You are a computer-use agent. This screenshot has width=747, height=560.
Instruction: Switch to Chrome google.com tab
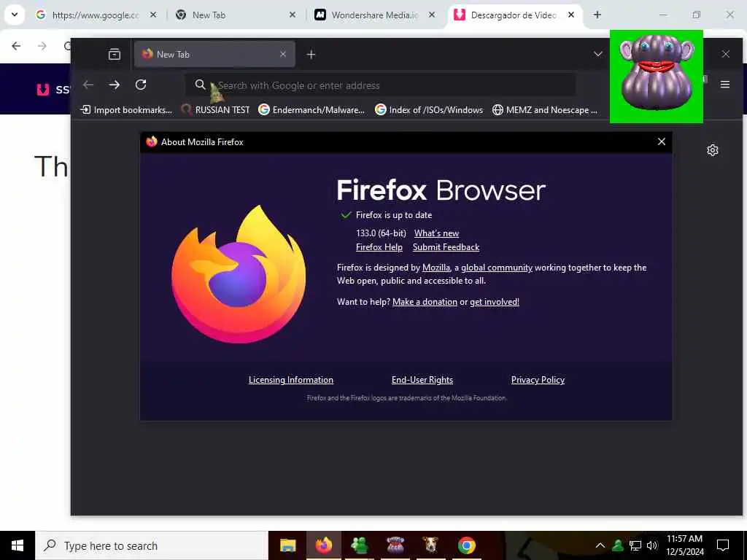point(97,15)
